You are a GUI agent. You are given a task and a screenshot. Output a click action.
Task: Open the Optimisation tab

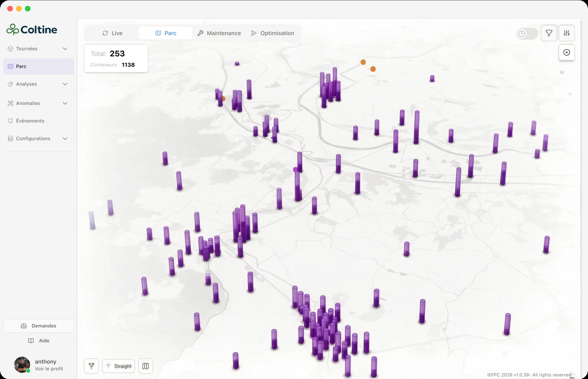coord(273,33)
